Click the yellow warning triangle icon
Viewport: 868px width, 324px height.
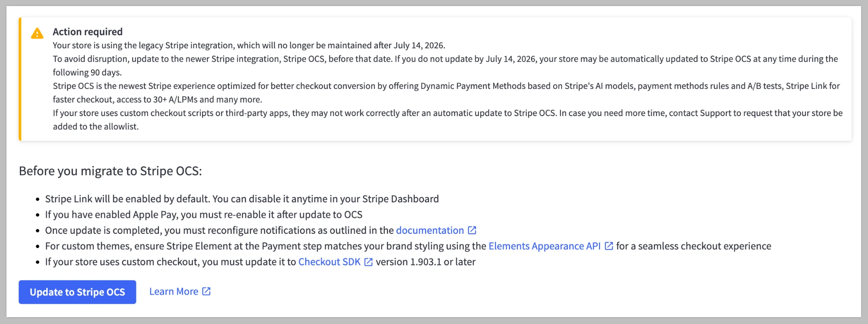tap(37, 33)
